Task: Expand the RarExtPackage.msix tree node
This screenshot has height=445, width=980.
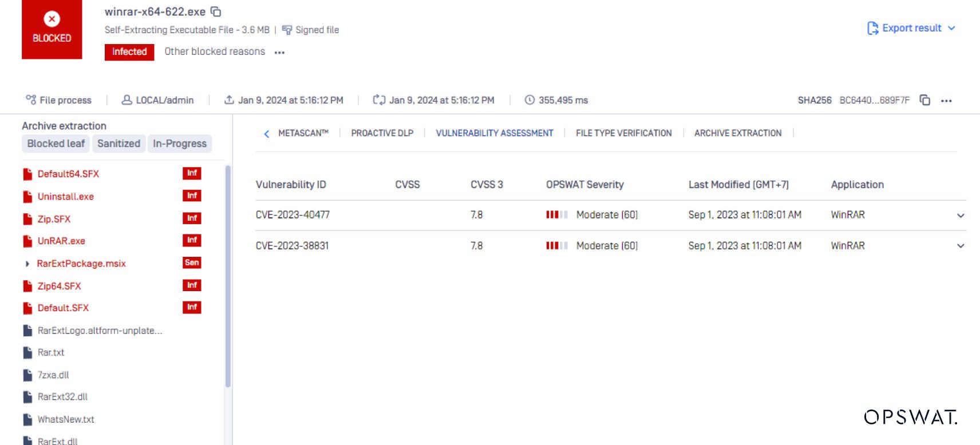Action: point(27,264)
